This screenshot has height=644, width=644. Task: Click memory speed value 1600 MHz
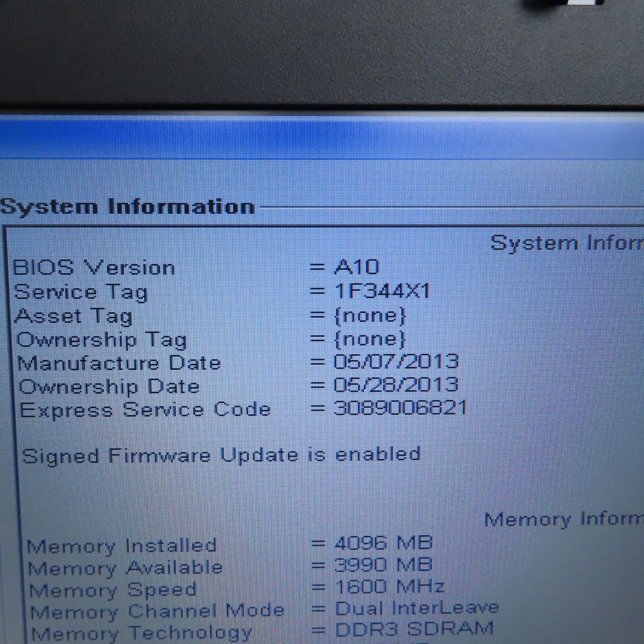(x=389, y=587)
